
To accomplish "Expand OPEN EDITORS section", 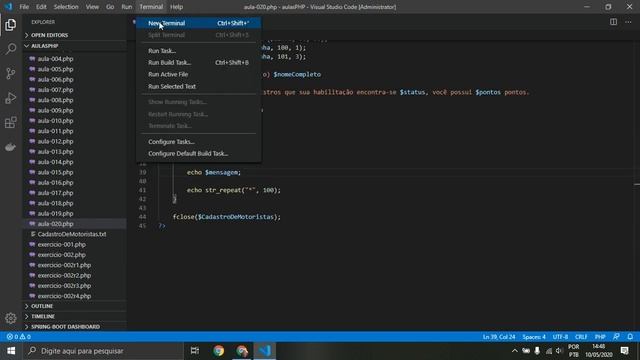I will point(75,35).
